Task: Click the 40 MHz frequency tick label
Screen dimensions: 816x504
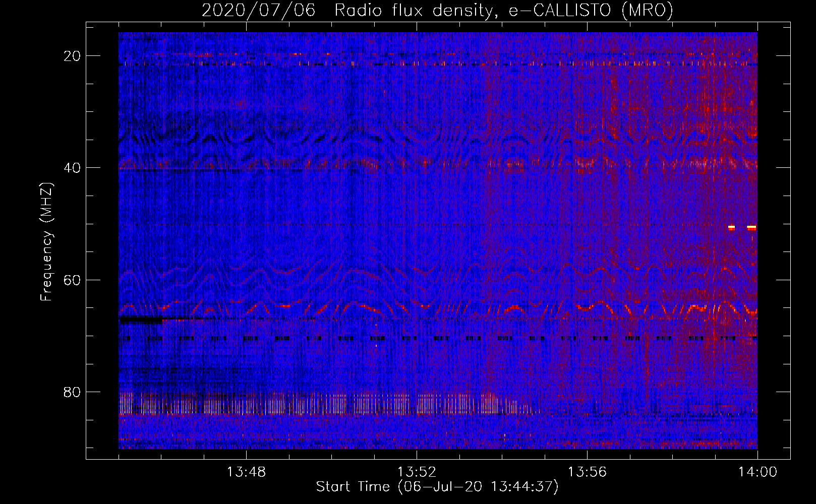Action: tap(72, 168)
